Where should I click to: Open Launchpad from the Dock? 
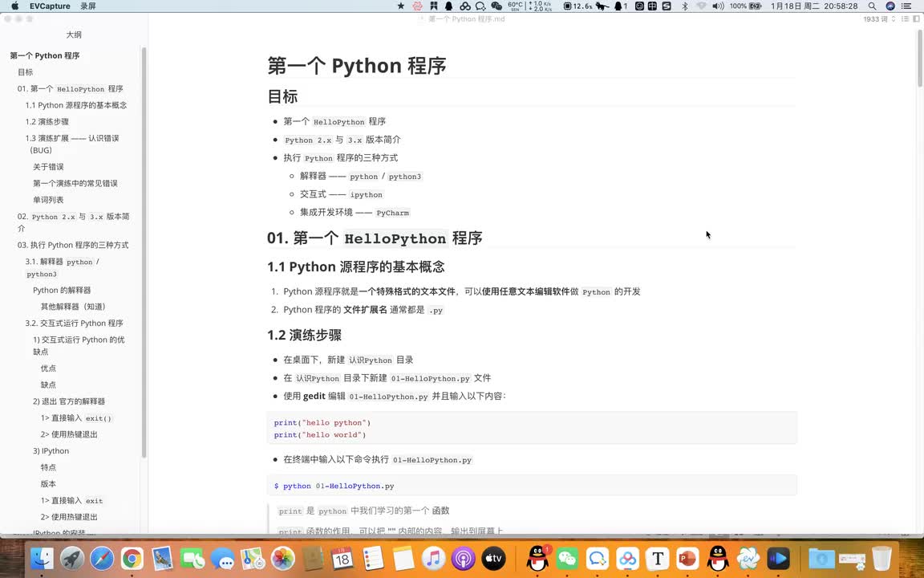click(x=72, y=558)
